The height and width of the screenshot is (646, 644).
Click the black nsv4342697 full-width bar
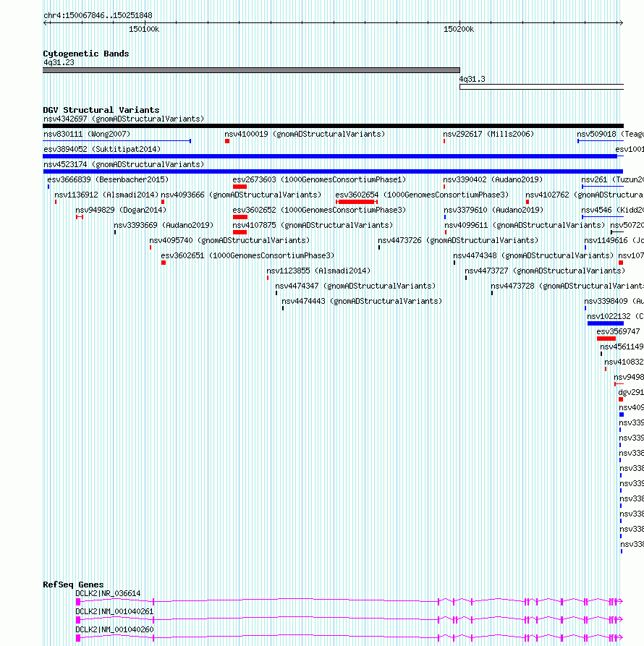point(333,126)
